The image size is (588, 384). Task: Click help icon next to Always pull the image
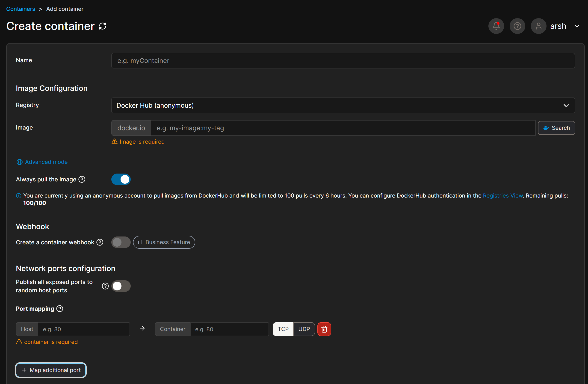tap(82, 179)
